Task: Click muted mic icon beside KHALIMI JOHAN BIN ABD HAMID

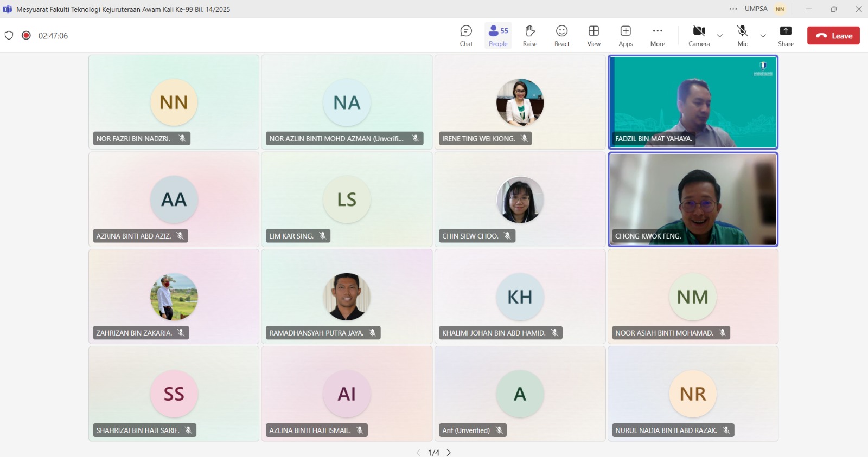Action: [554, 333]
